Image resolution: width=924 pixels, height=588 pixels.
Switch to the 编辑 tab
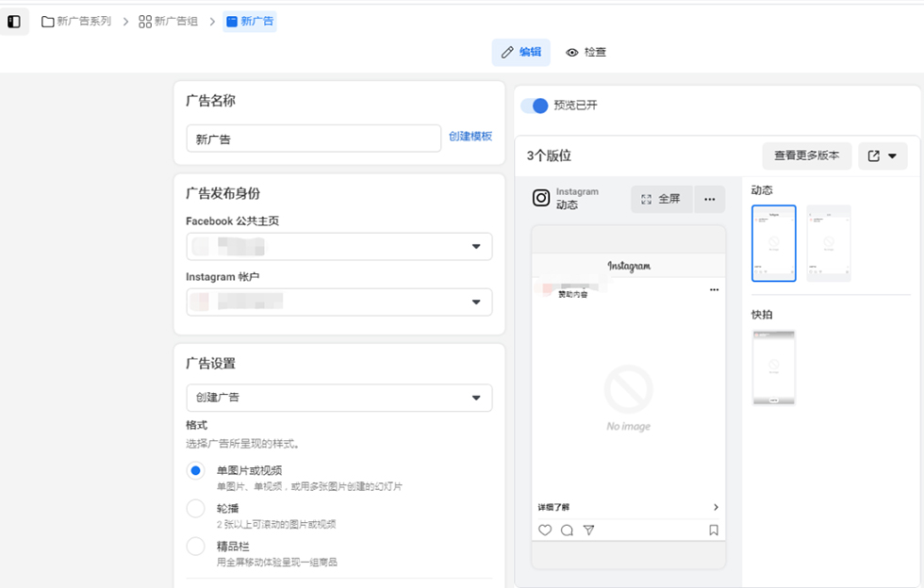click(x=520, y=53)
